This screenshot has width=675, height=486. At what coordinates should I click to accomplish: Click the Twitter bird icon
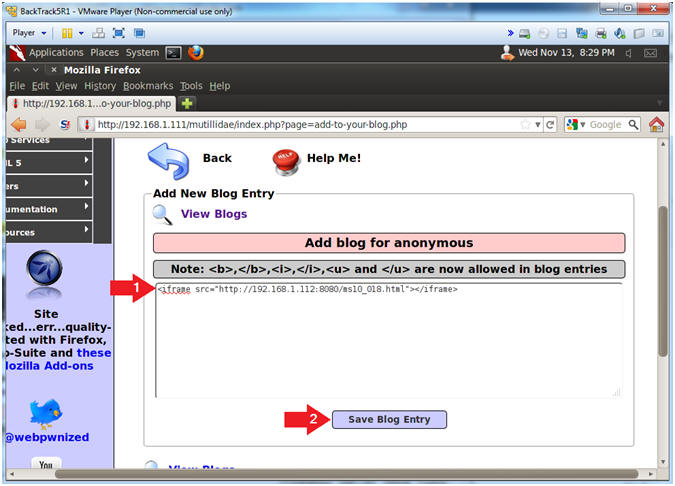click(x=46, y=414)
